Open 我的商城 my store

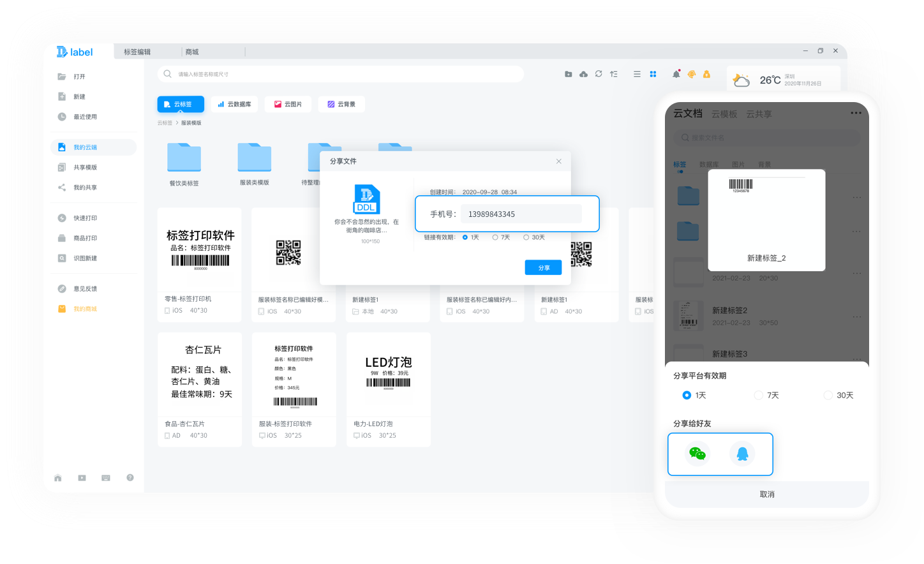click(77, 309)
